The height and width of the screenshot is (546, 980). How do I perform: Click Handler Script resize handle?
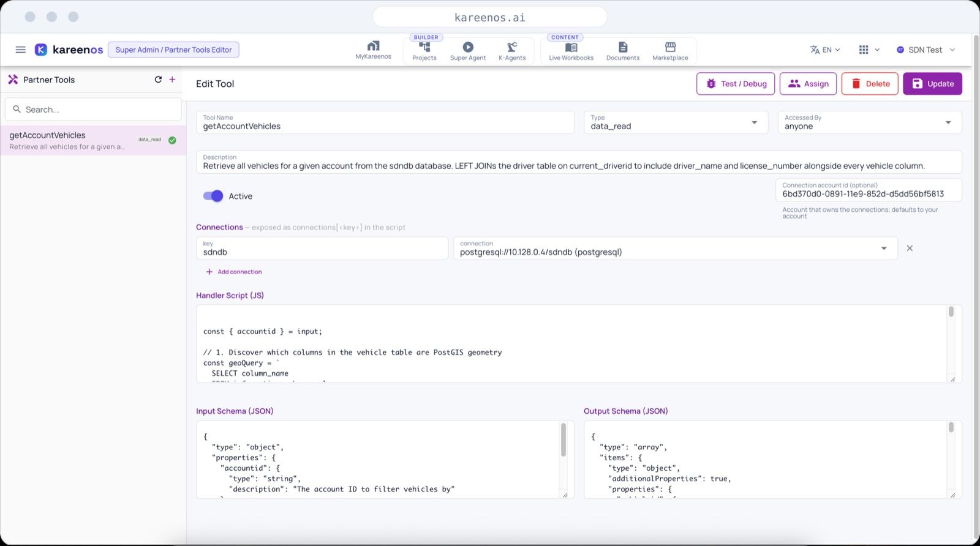click(x=952, y=379)
